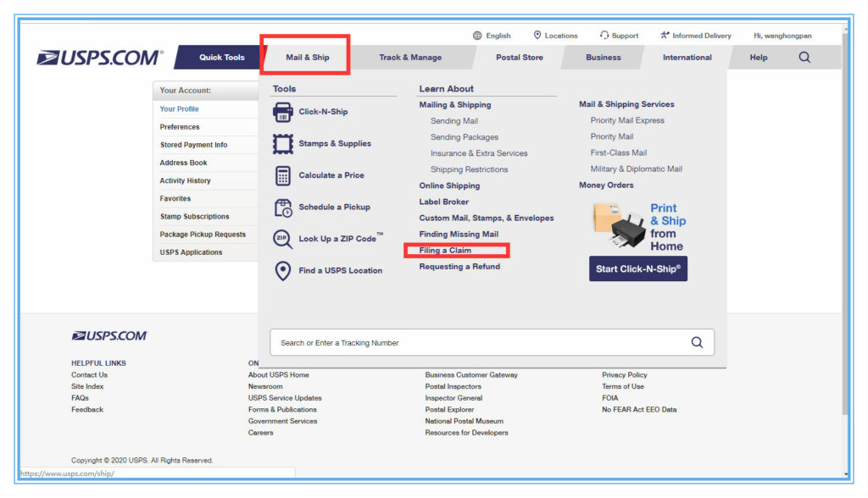Image resolution: width=868 pixels, height=498 pixels.
Task: Switch to the Track & Manage tab
Action: [x=413, y=57]
